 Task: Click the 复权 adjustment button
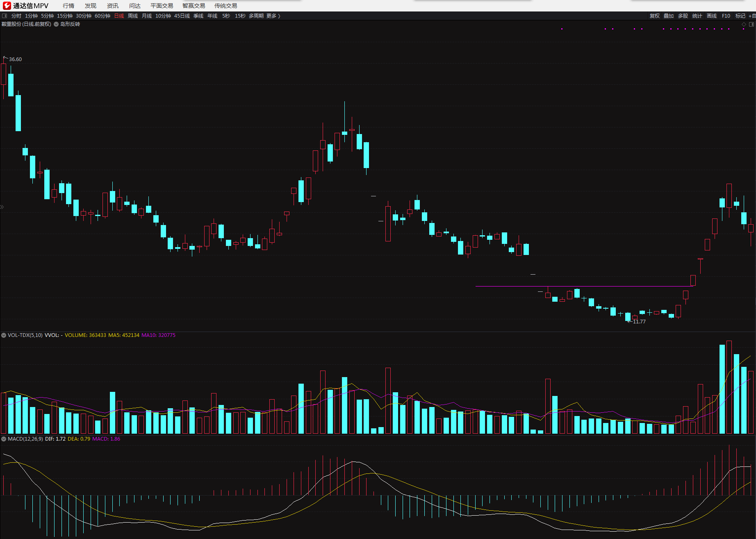(655, 16)
